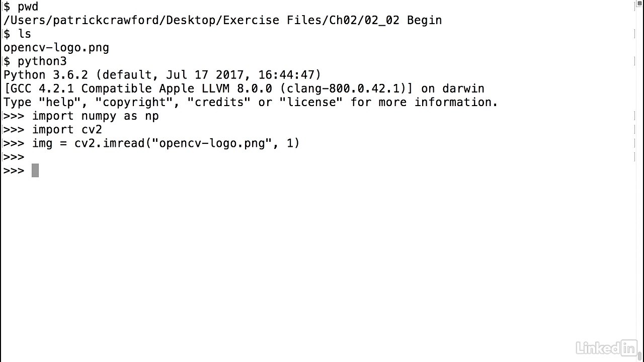Click the bracket mark on the imread line

pyautogui.click(x=633, y=143)
